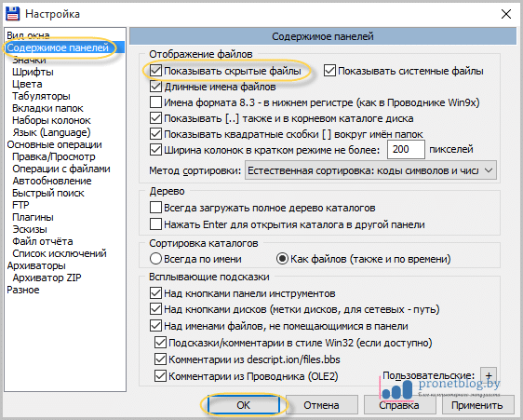This screenshot has width=523, height=420.
Task: Open the 'Метод сортировки' dropdown
Action: [370, 170]
